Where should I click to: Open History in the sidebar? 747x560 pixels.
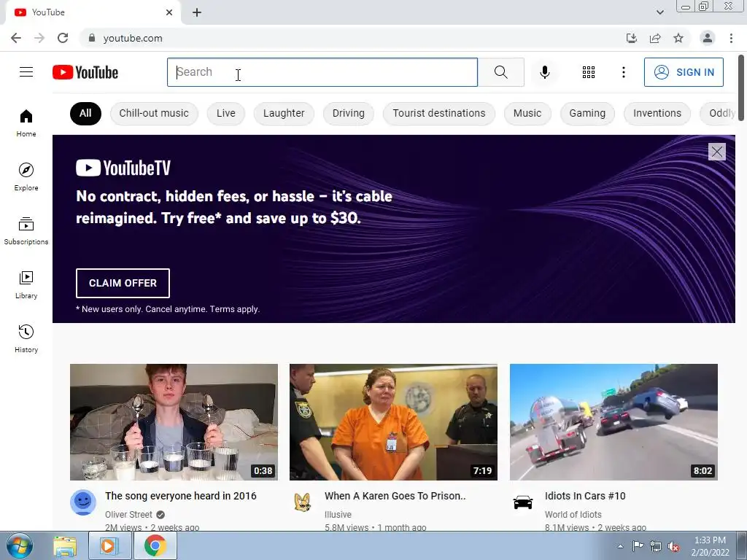pyautogui.click(x=26, y=338)
